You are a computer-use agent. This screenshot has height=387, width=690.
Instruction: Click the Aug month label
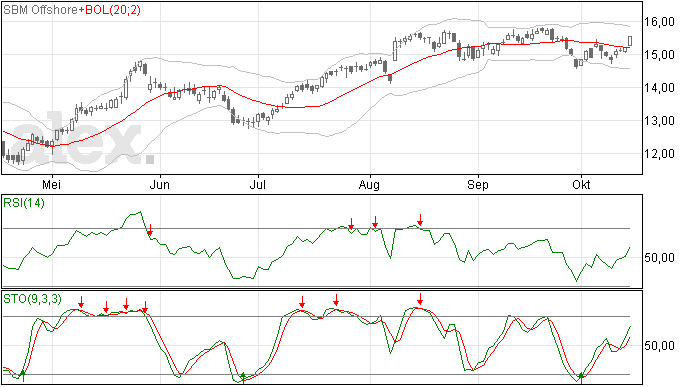369,185
